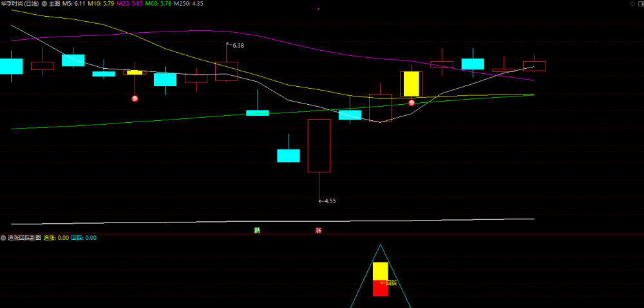
Task: Click the diamond icon at top right
Action: pyautogui.click(x=632, y=4)
